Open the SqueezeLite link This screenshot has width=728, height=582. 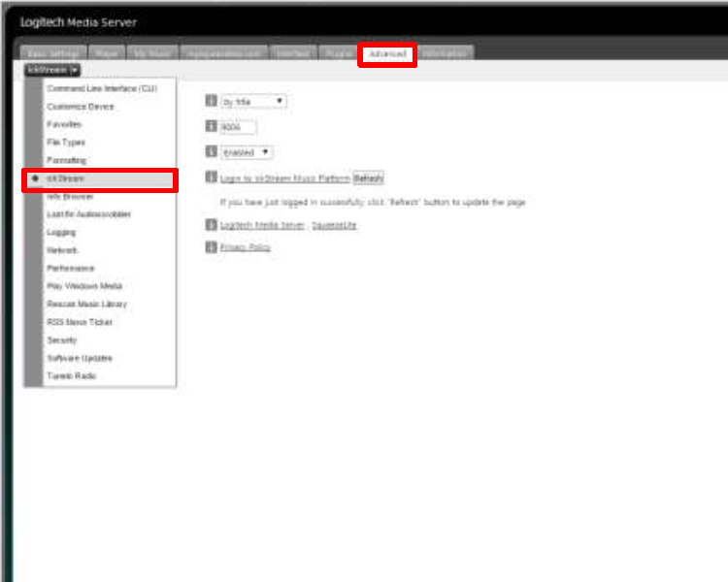[x=334, y=225]
